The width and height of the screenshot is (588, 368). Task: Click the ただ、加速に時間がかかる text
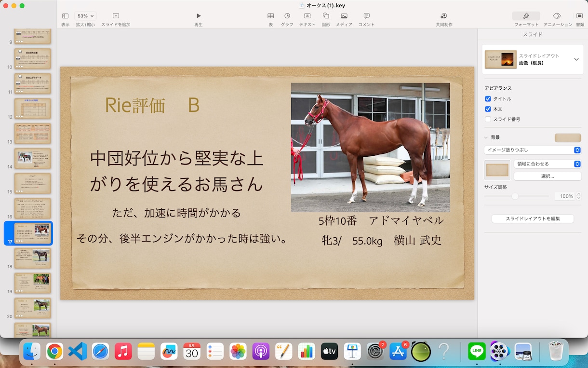click(176, 213)
